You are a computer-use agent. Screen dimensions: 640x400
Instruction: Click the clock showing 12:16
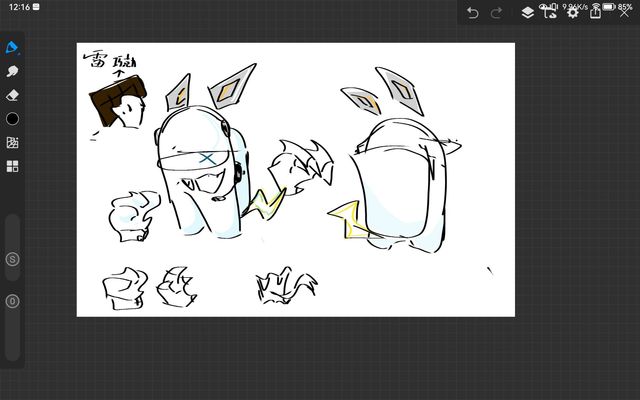(x=18, y=6)
